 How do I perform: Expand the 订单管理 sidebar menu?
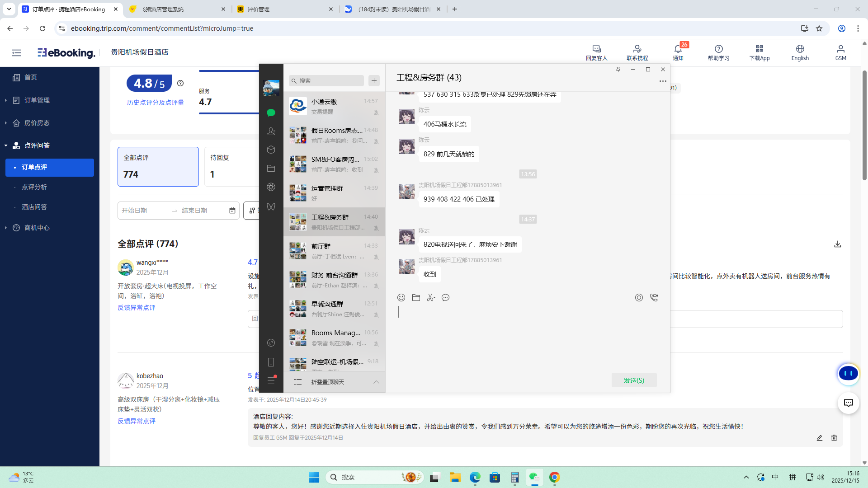(37, 100)
